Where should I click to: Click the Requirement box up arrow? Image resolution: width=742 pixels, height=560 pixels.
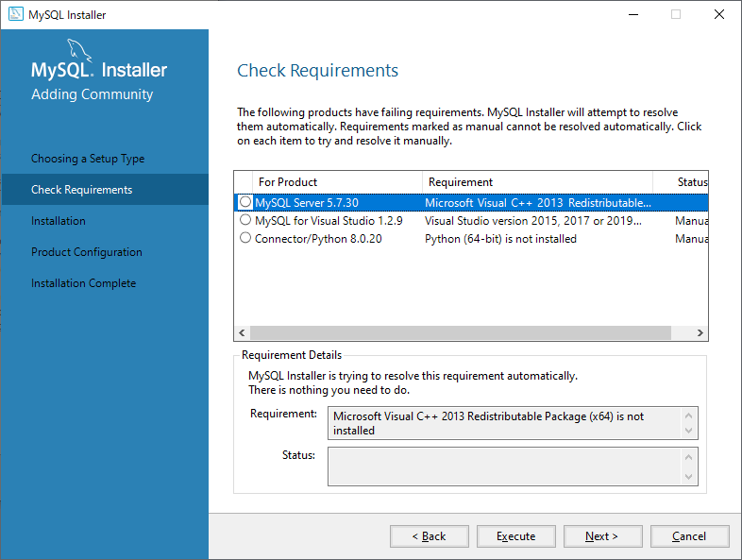(x=688, y=416)
